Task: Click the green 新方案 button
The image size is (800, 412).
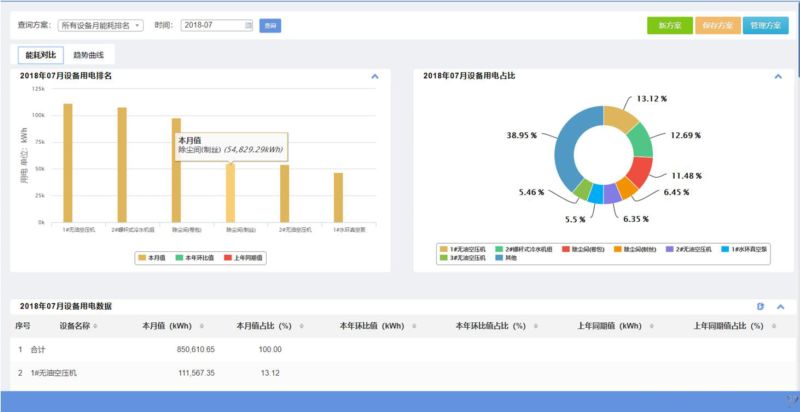Action: (x=669, y=25)
